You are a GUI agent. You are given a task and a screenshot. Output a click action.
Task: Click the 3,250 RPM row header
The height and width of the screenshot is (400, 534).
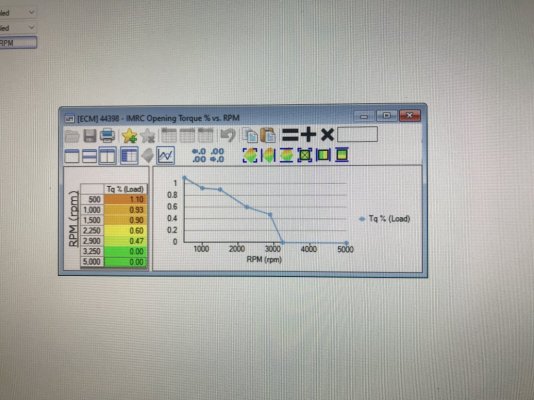pos(92,252)
